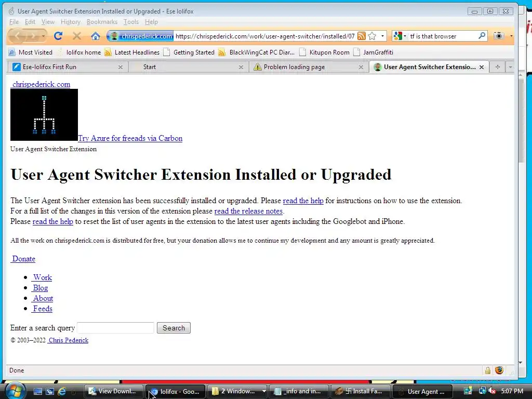This screenshot has height=399, width=532.
Task: Subscribe via the RSS feed icon in address bar
Action: [x=362, y=36]
